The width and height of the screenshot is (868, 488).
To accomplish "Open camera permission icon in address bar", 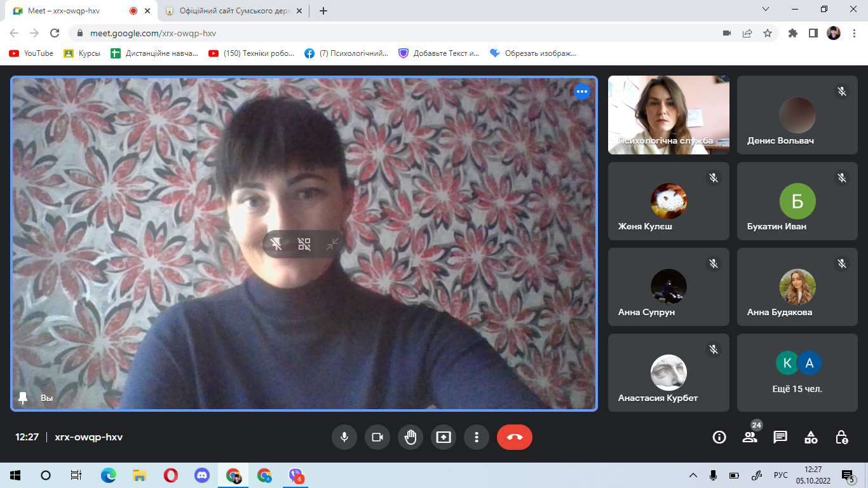I will 727,33.
